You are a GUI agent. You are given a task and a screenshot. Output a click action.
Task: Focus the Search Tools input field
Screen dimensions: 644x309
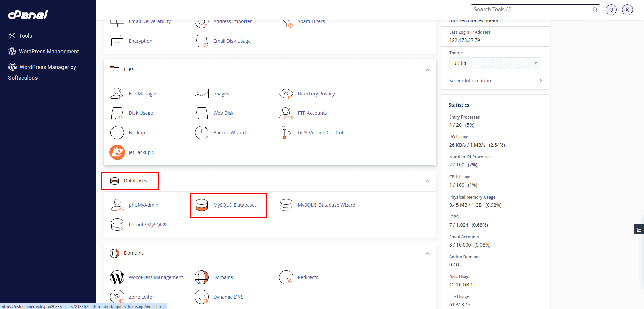pos(531,10)
